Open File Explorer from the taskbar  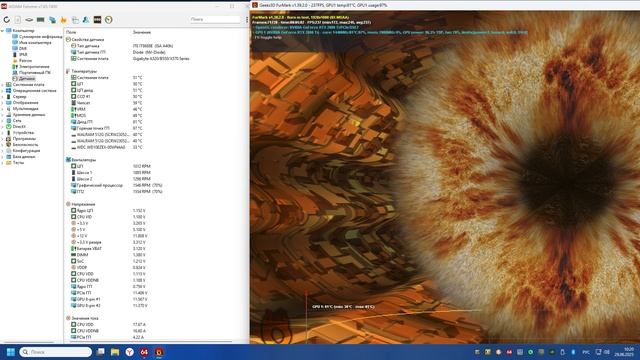(115, 352)
